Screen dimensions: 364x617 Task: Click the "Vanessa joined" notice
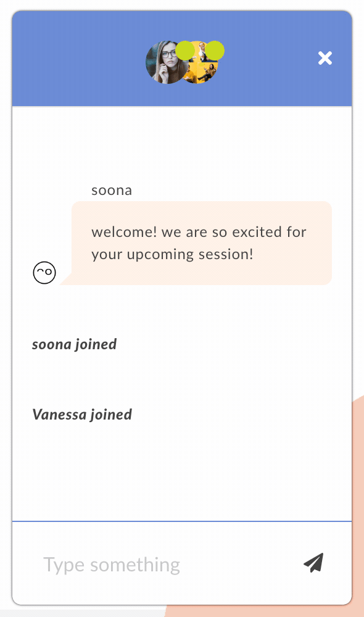coord(82,415)
